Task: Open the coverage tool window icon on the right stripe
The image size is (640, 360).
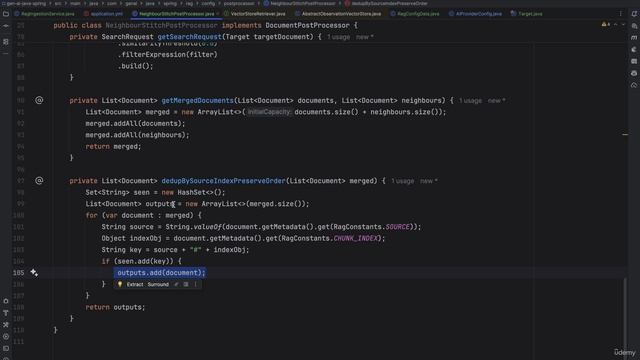Action: [x=634, y=85]
